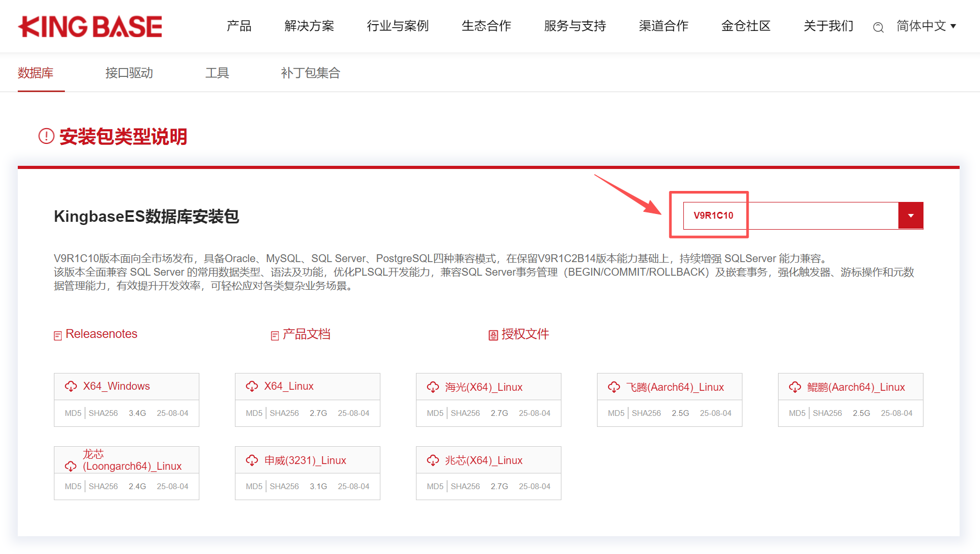This screenshot has height=554, width=980.
Task: Expand the version dropdown red arrow button
Action: (x=910, y=216)
